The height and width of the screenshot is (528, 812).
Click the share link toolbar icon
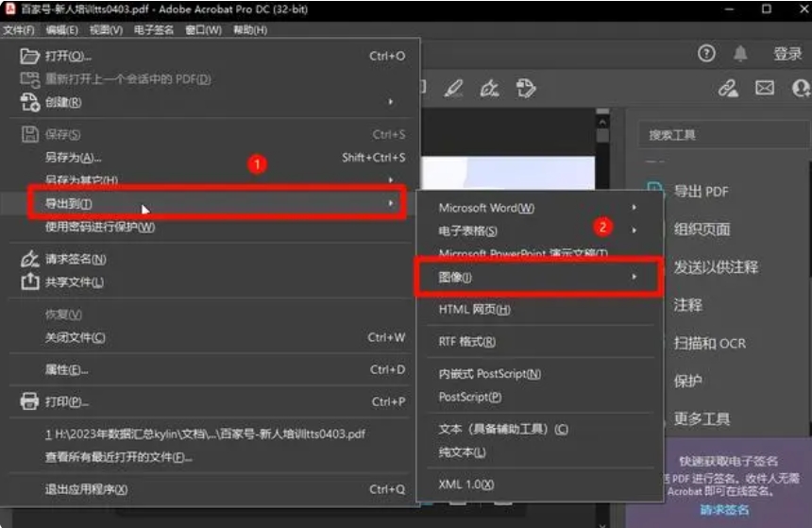tap(728, 88)
